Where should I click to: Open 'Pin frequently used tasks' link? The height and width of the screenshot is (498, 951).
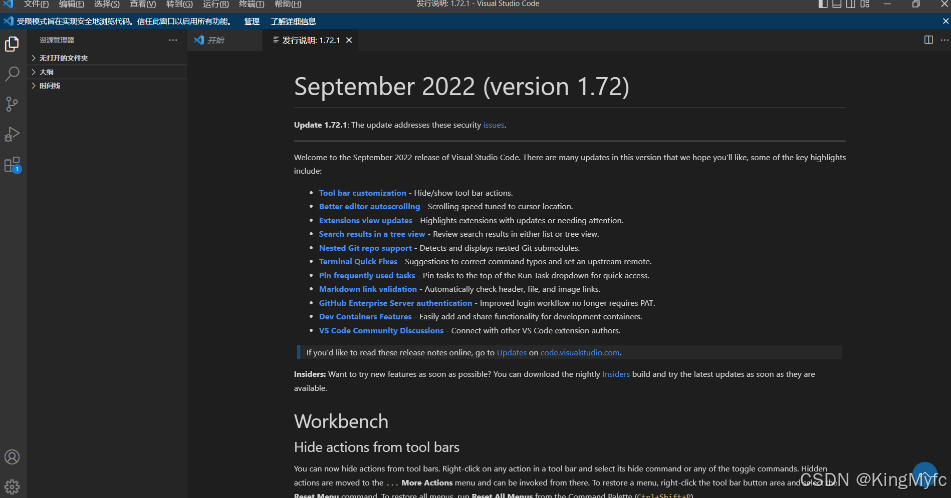367,275
